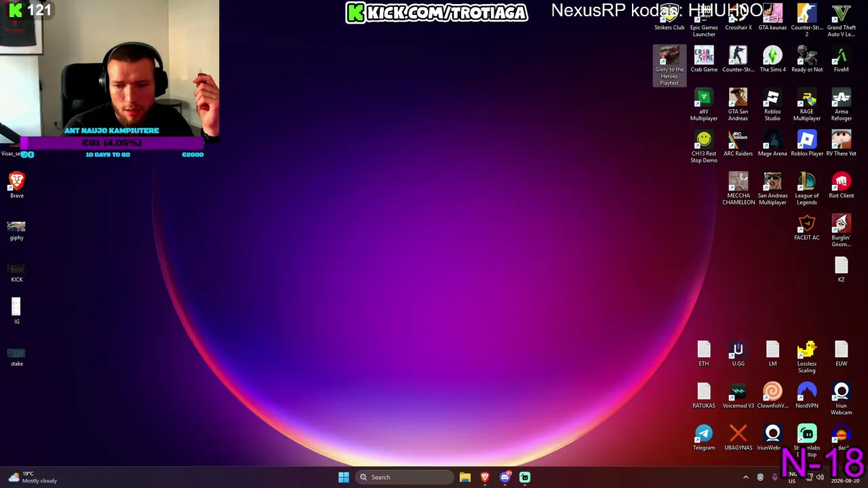Select the ETH text file
Viewport: 868px width, 488px height.
click(x=704, y=354)
